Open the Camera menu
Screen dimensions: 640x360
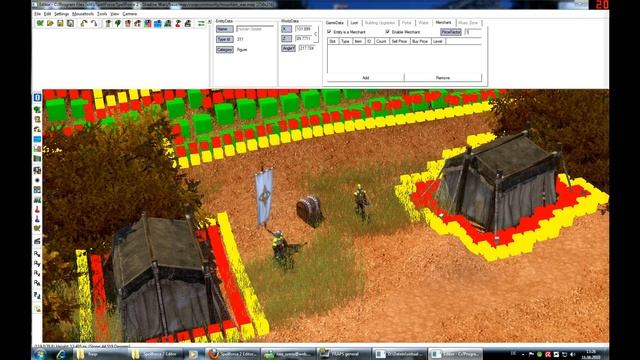(x=130, y=14)
